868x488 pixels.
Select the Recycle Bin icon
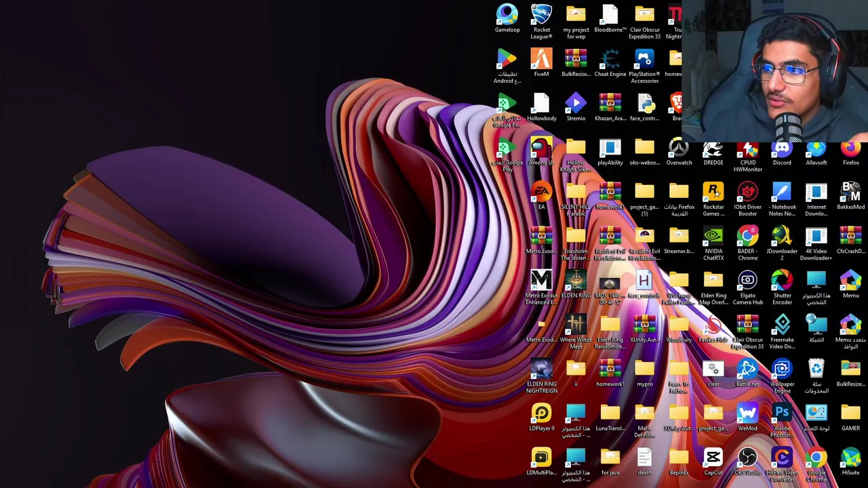pyautogui.click(x=816, y=376)
